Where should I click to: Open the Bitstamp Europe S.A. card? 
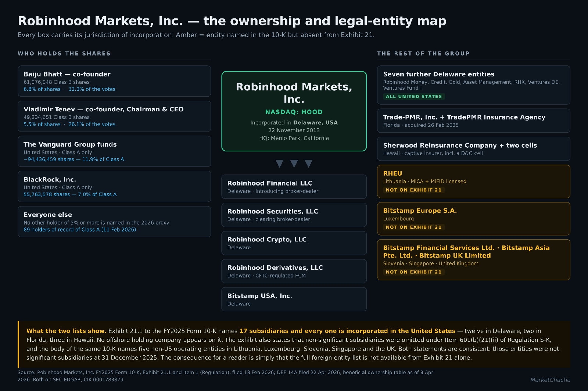point(474,219)
